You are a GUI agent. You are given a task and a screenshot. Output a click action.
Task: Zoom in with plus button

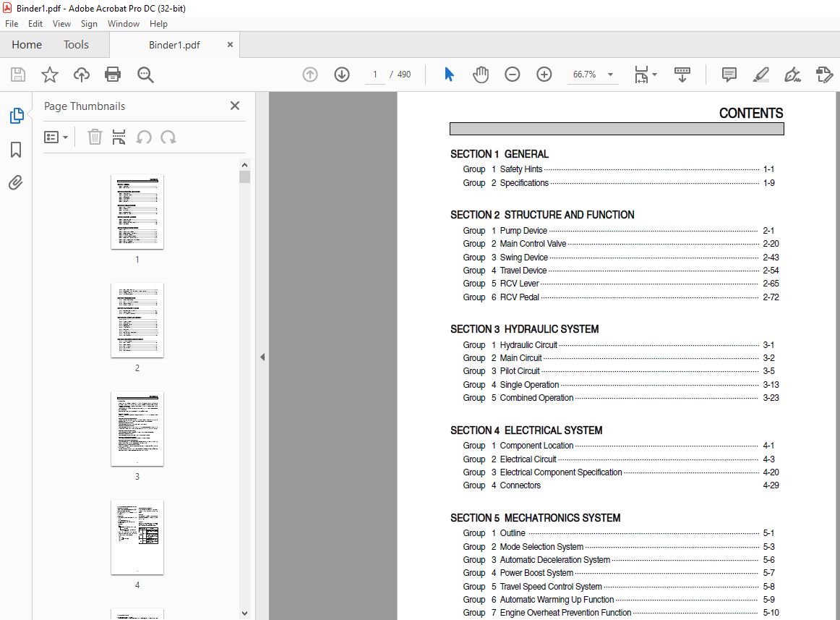[x=544, y=75]
